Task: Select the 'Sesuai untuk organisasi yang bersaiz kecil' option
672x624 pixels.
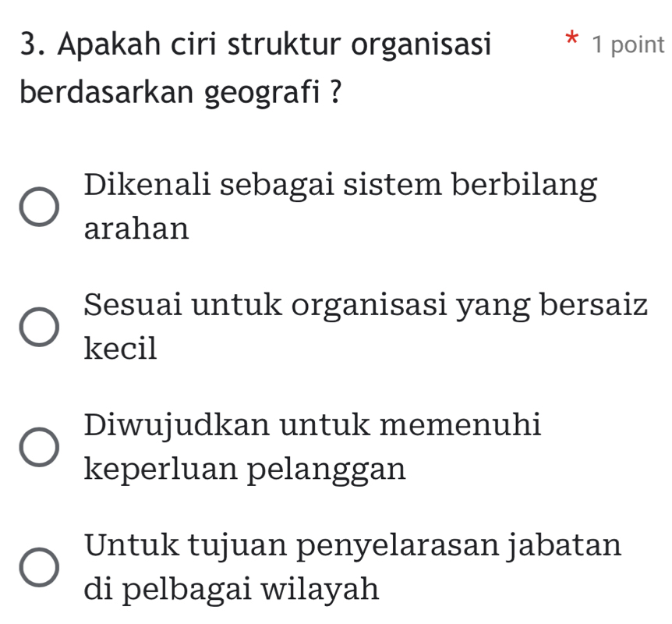Action: 41,326
